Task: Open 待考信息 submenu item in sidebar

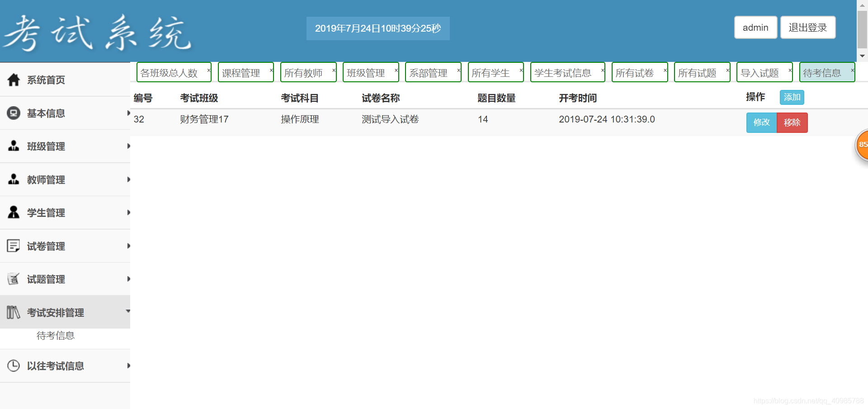Action: [x=56, y=335]
